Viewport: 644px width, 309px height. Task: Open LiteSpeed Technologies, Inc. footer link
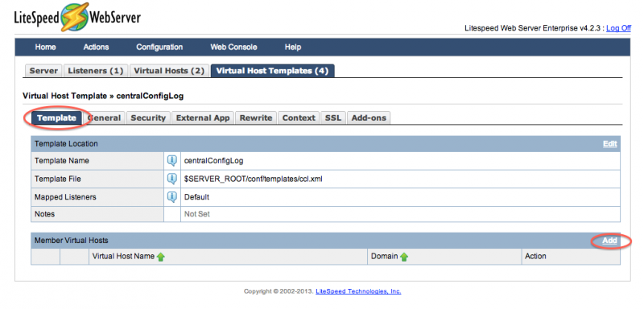point(358,291)
